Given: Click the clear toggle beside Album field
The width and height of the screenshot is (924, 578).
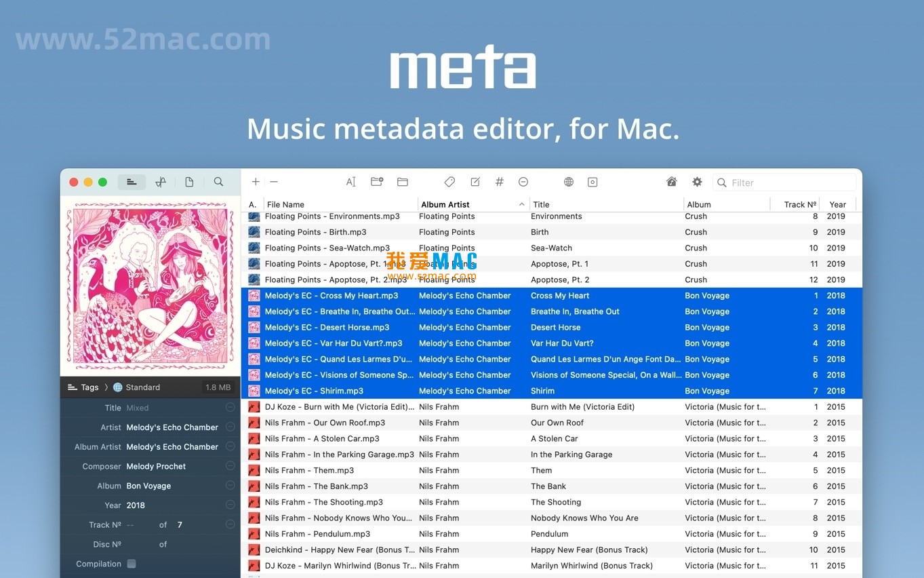Looking at the screenshot, I should click(230, 485).
